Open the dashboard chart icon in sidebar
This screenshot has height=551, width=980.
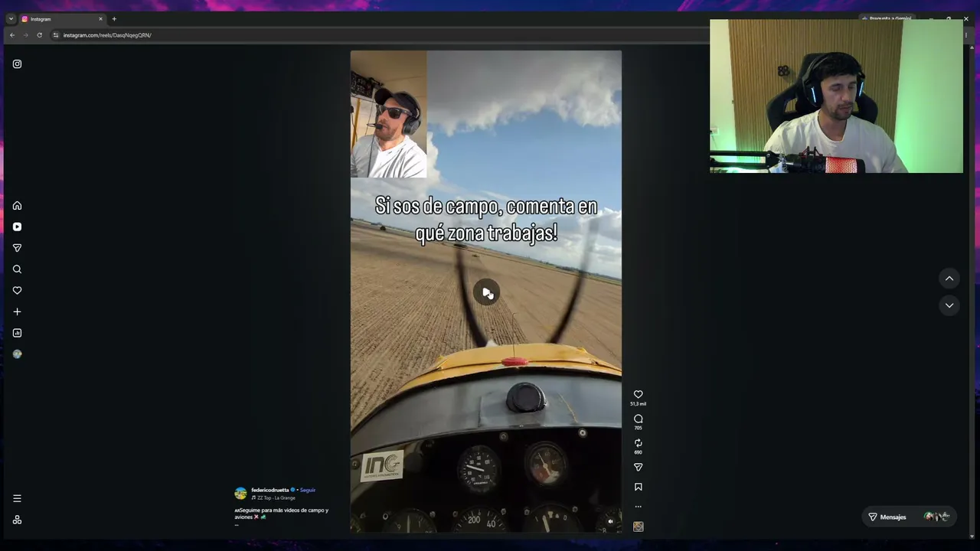[x=17, y=333]
